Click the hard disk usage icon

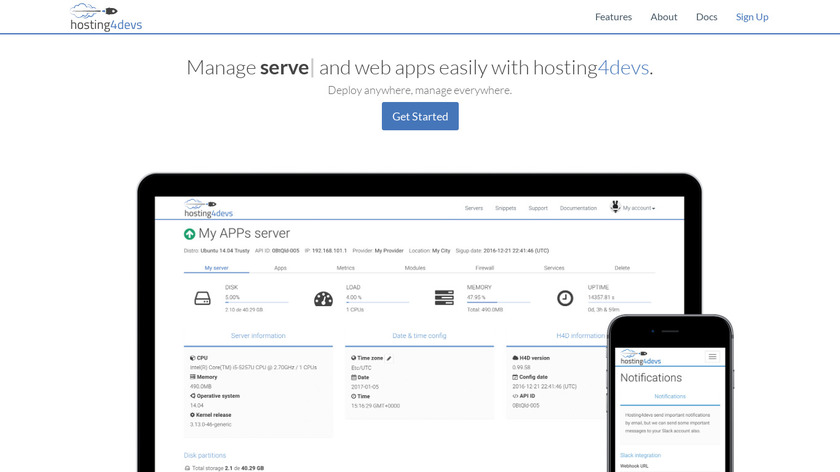pos(202,298)
